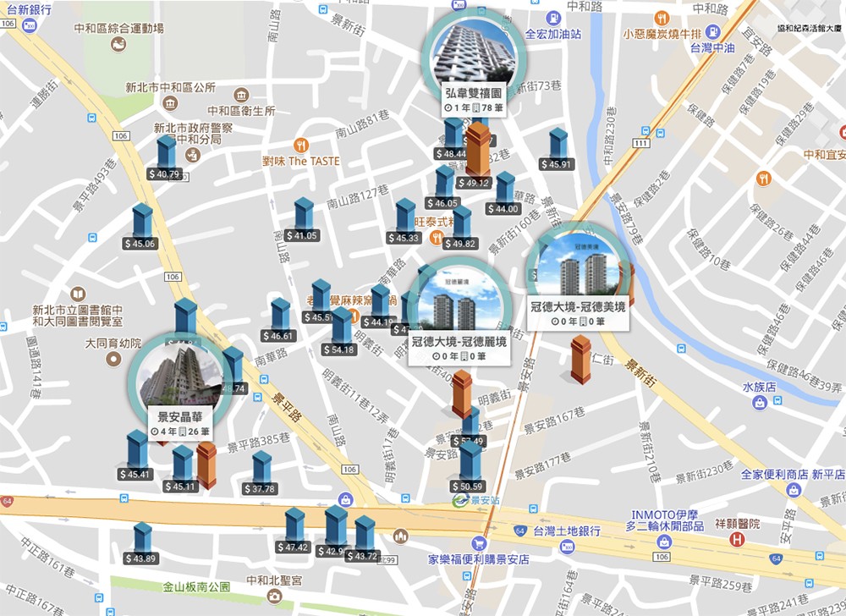
Task: Click the 冠德大境-冠德美境 info label
Action: coord(578,313)
